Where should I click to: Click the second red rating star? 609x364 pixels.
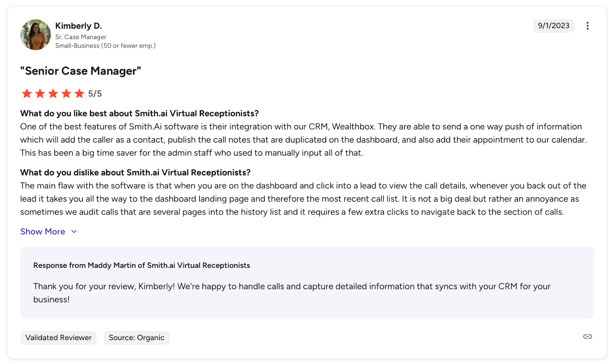point(40,94)
